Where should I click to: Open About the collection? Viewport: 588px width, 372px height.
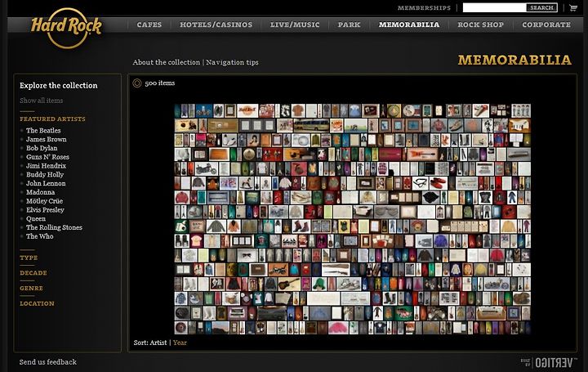[x=166, y=62]
